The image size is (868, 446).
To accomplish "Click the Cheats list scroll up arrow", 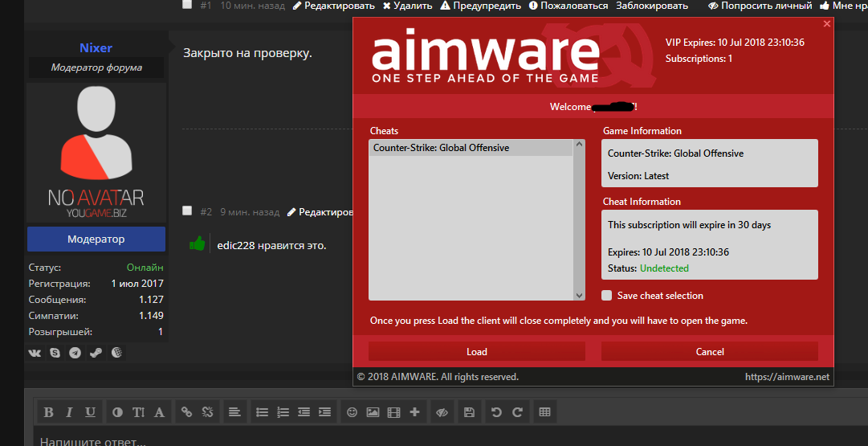I will 580,145.
